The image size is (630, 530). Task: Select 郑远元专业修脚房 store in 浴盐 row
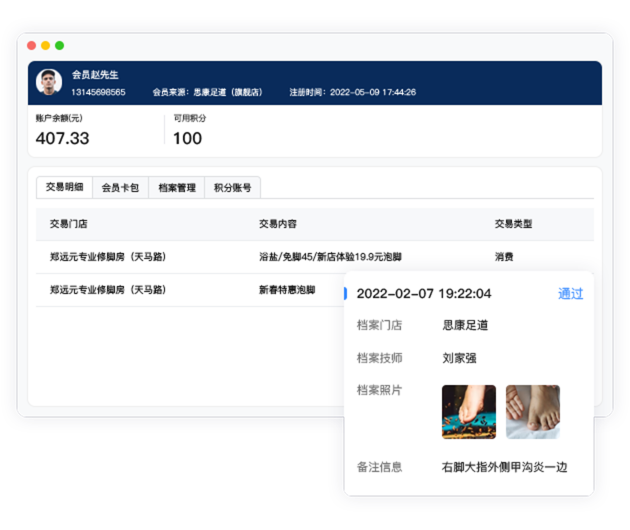(x=108, y=257)
